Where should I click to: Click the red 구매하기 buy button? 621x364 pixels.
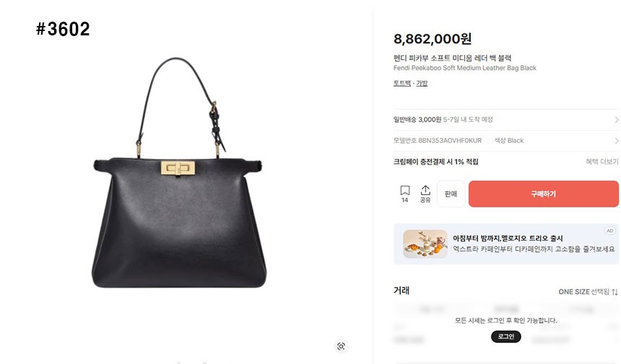pos(543,194)
